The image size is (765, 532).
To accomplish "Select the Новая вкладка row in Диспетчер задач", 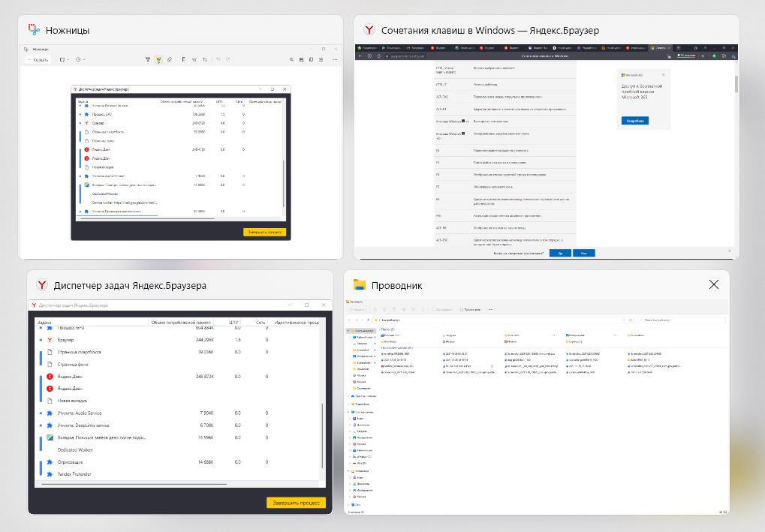I will coord(178,401).
